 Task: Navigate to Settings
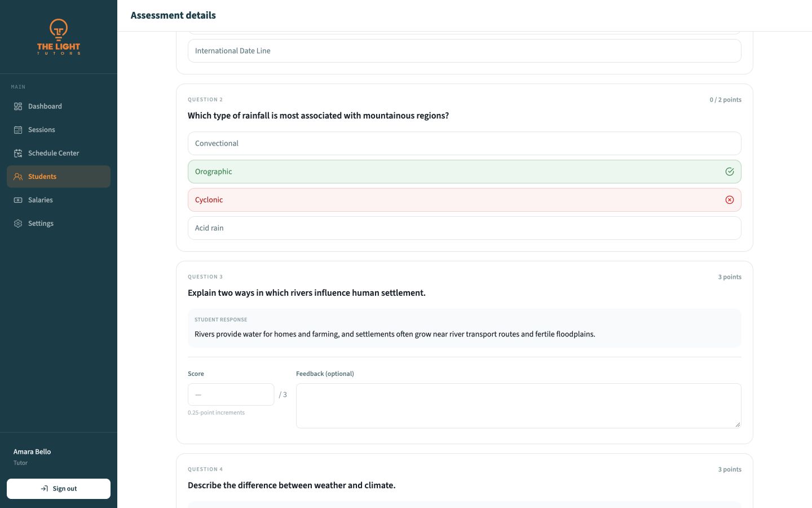[x=59, y=224]
